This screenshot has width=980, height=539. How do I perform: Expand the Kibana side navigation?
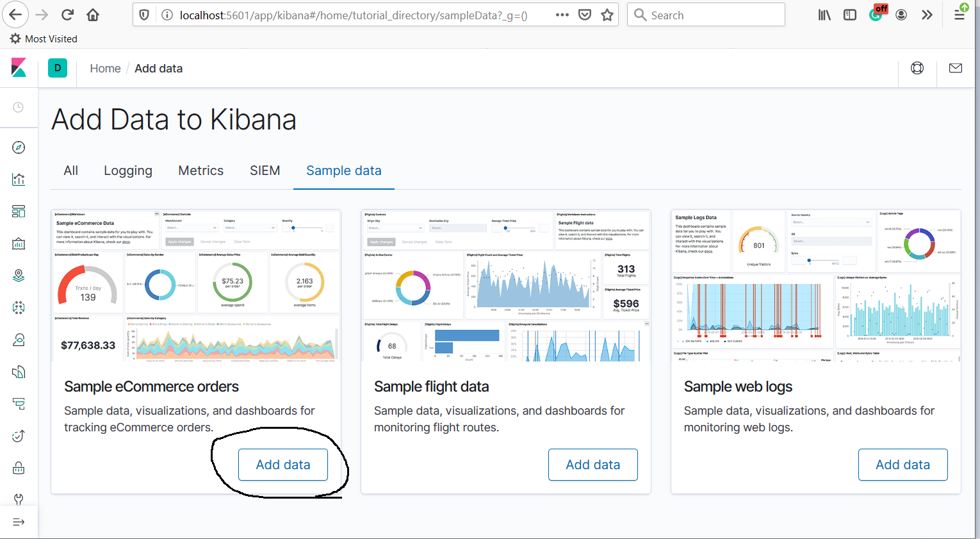click(19, 522)
